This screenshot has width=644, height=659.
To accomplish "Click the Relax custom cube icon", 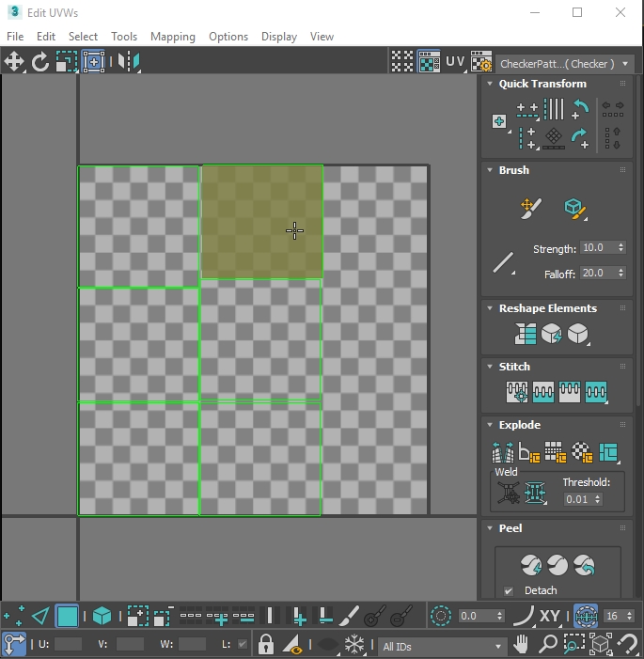I will 578,334.
